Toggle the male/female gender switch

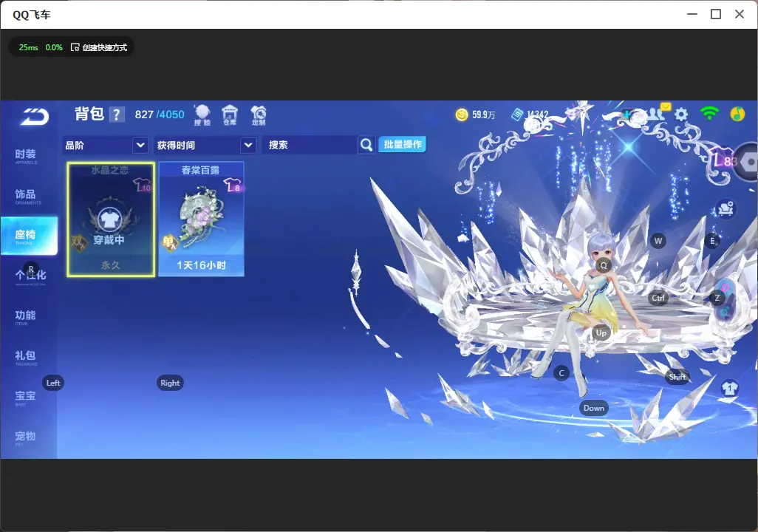[725, 300]
